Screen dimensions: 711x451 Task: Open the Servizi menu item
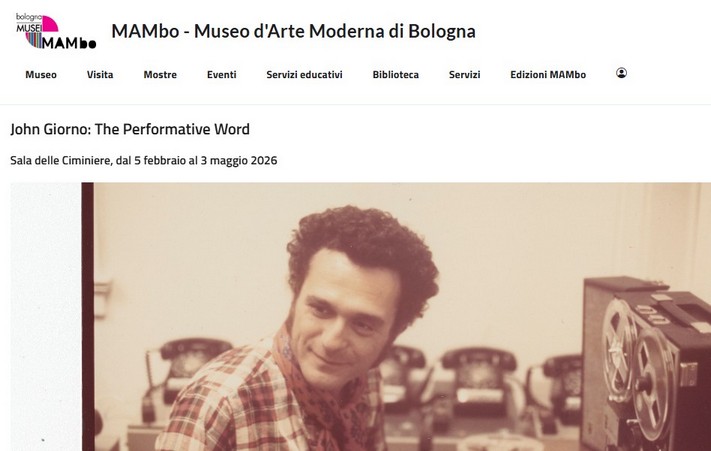(464, 75)
